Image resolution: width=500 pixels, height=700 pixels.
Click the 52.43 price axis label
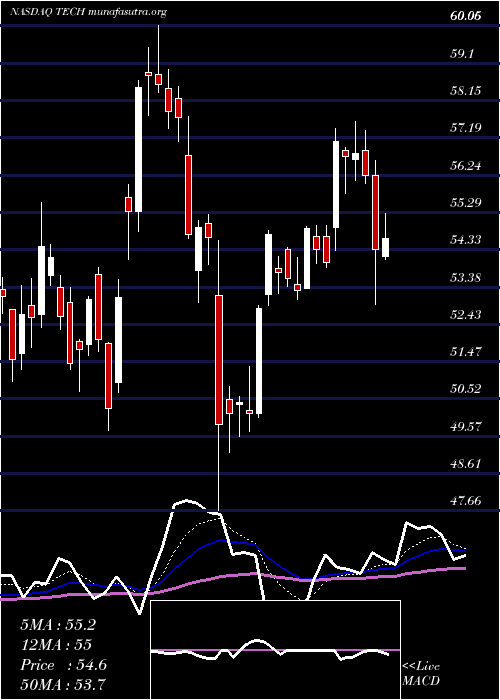[466, 315]
